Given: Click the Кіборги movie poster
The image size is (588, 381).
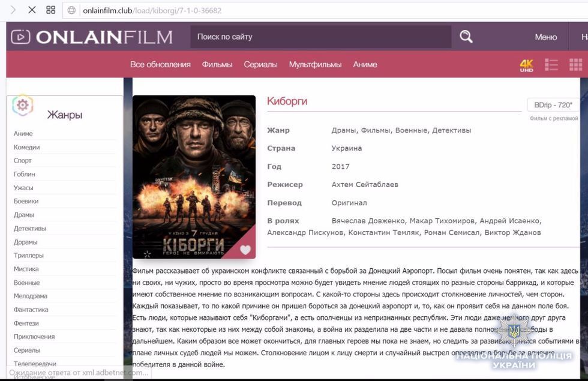Looking at the screenshot, I should (x=194, y=177).
